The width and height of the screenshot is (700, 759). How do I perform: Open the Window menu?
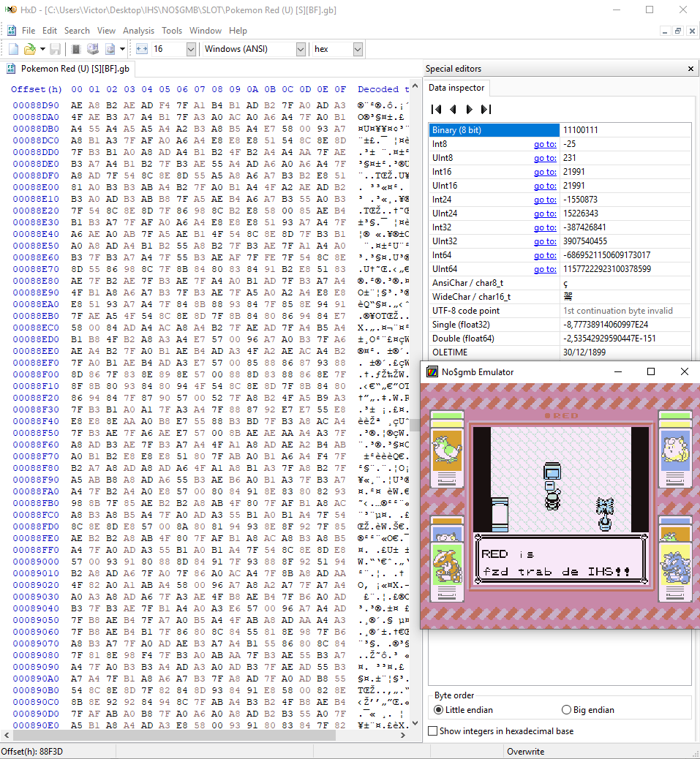(206, 31)
